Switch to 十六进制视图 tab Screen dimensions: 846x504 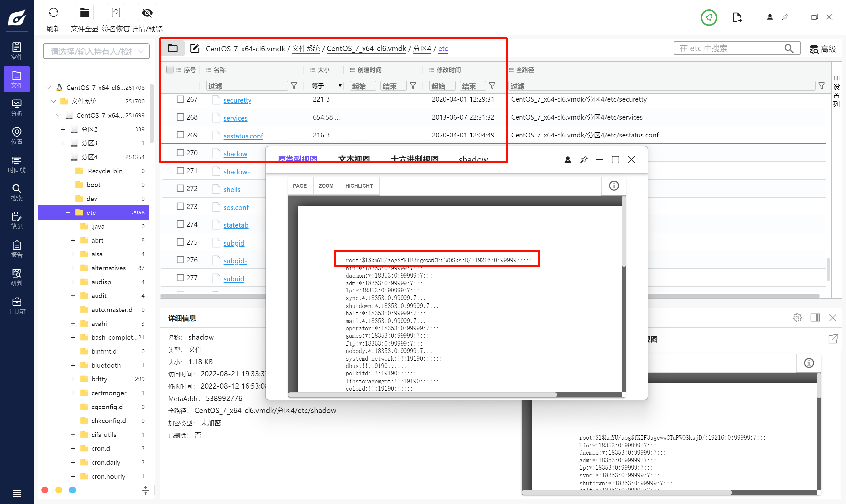414,159
